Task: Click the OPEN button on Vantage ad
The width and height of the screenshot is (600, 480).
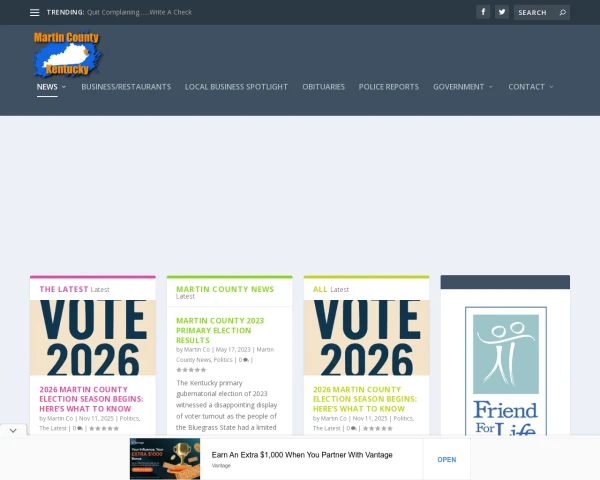Action: pyautogui.click(x=447, y=459)
